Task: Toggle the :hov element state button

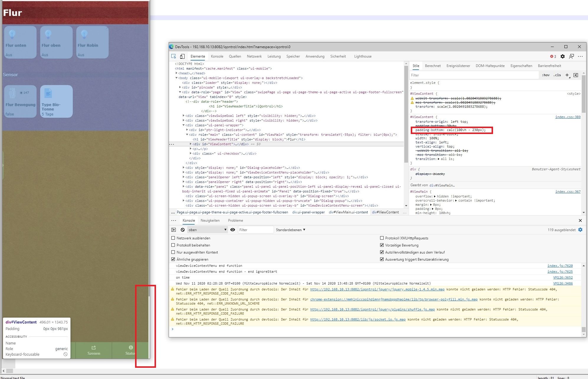Action: 546,75
